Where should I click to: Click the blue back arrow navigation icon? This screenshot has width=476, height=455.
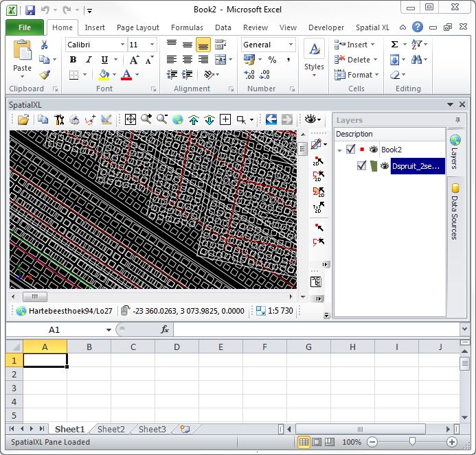tap(271, 119)
